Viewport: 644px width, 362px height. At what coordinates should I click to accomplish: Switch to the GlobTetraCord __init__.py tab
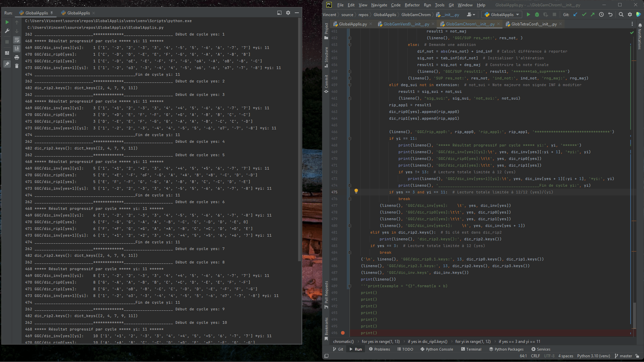(533, 24)
